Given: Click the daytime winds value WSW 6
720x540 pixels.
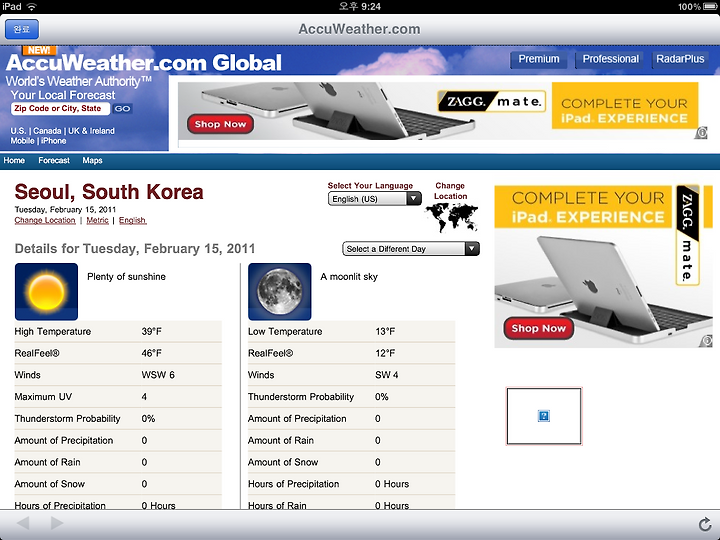Looking at the screenshot, I should click(158, 375).
